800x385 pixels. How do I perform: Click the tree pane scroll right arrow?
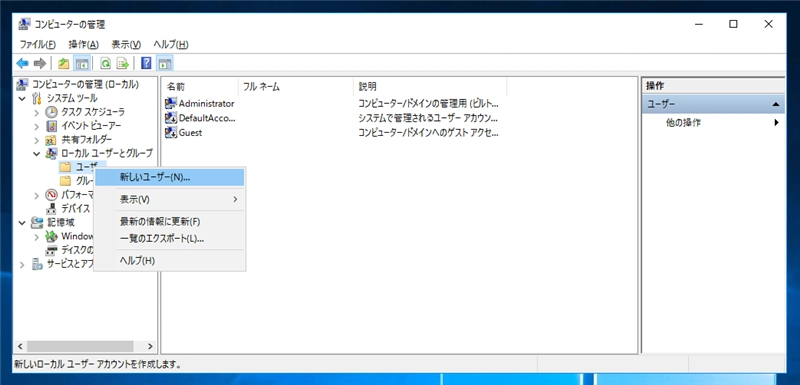coord(151,346)
